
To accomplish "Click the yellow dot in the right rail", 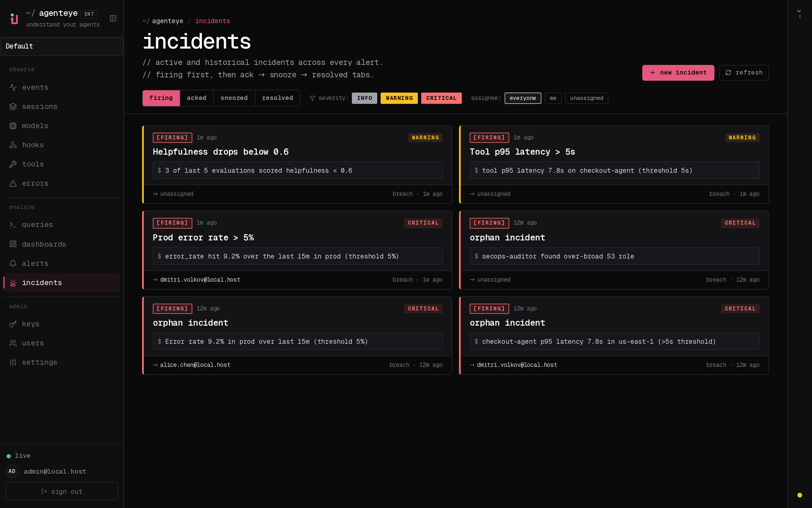I will [800, 495].
